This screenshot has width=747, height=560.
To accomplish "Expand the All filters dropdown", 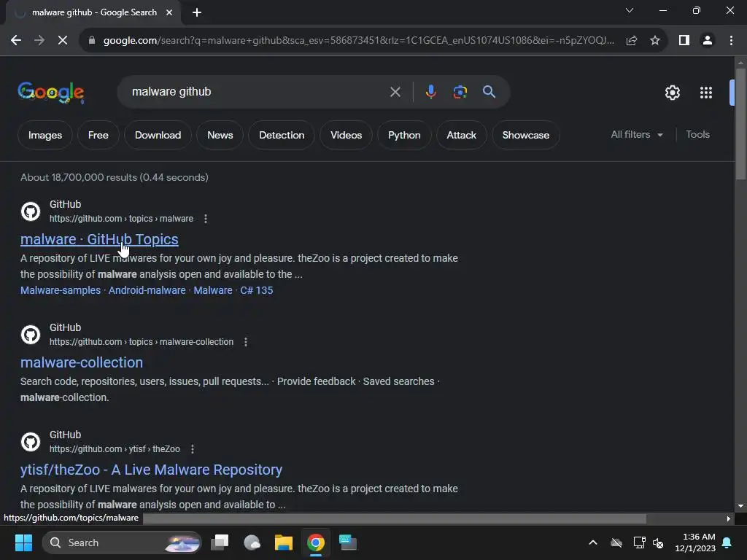I will click(x=636, y=135).
